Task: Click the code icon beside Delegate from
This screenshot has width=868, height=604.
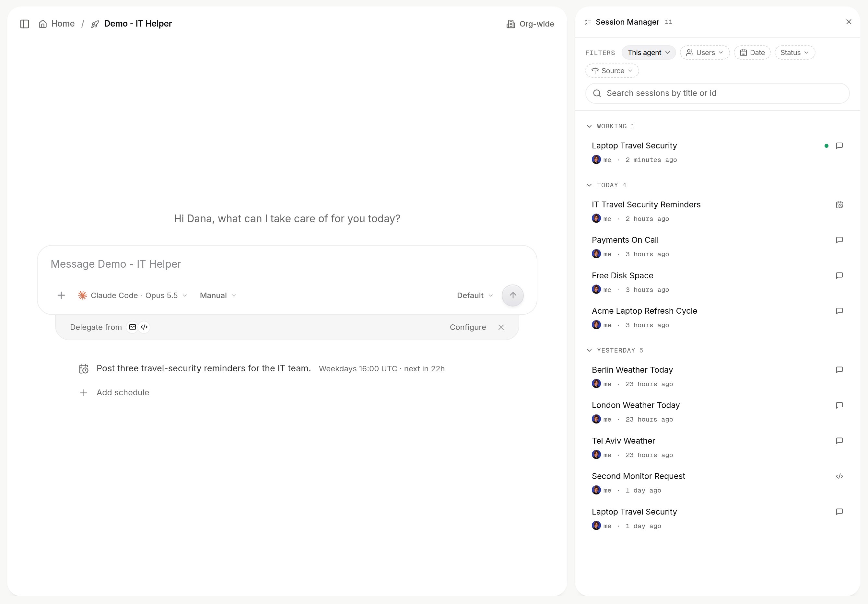Action: [144, 327]
